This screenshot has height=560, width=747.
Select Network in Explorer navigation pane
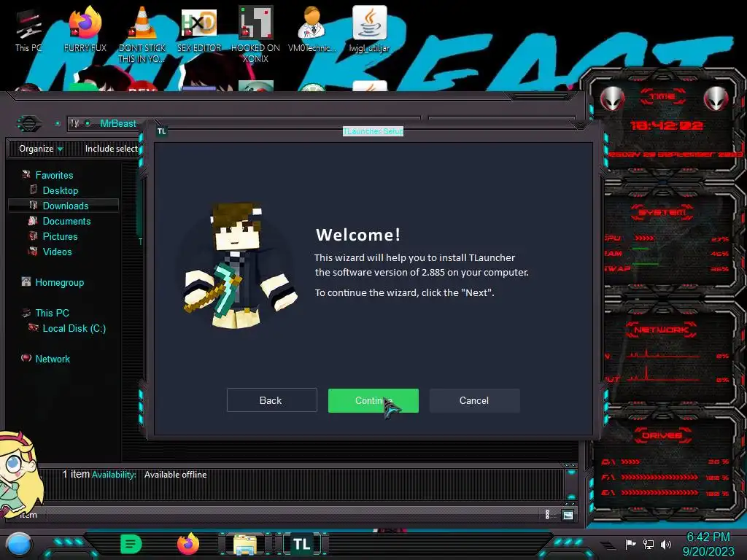pos(53,359)
